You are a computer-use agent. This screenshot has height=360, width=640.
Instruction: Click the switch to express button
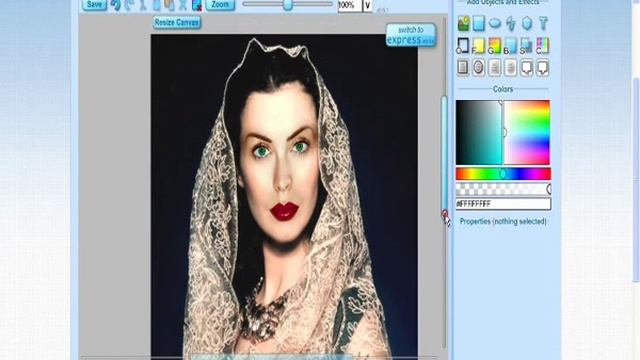coord(411,35)
